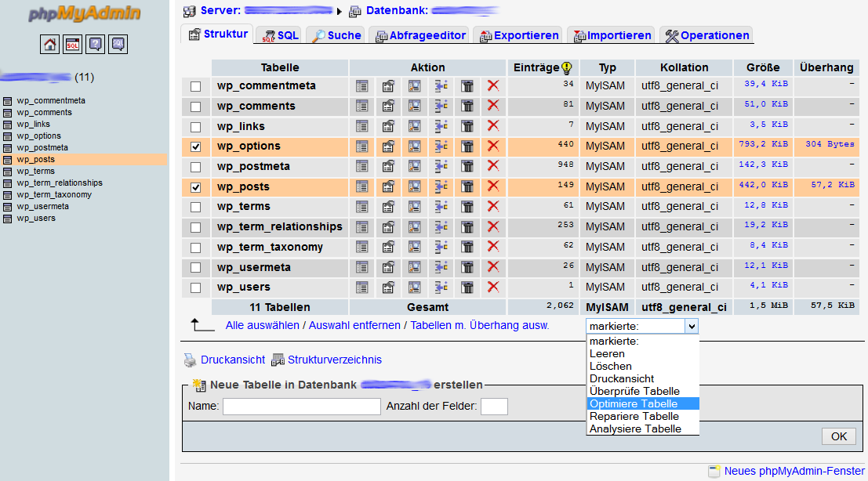Go to the Exportieren tab

519,35
